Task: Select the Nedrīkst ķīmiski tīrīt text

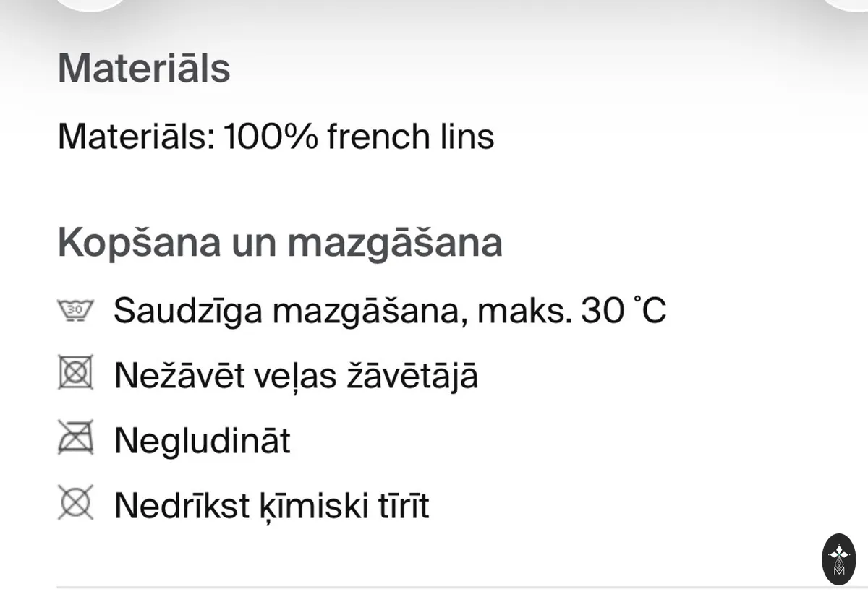Action: point(271,505)
